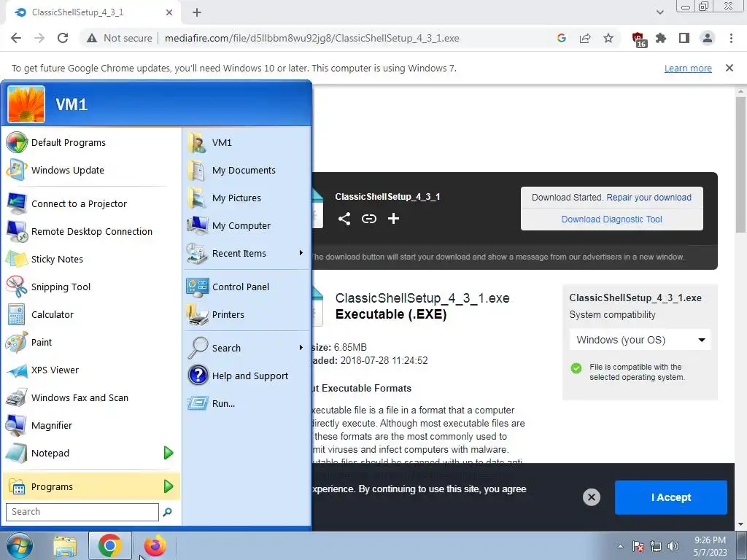The image size is (747, 560).
Task: Open XPS Viewer
Action: click(90, 370)
